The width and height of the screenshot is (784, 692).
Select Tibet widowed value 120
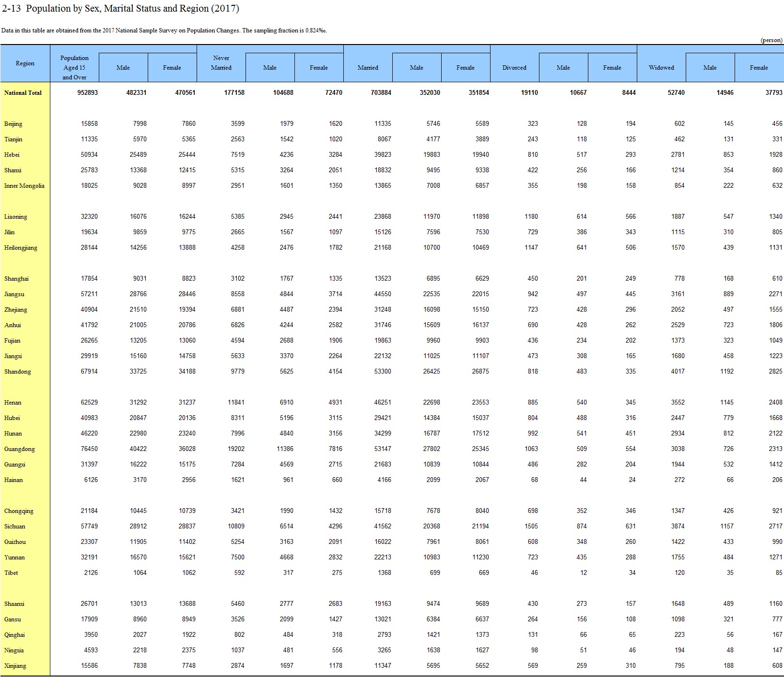click(x=679, y=573)
